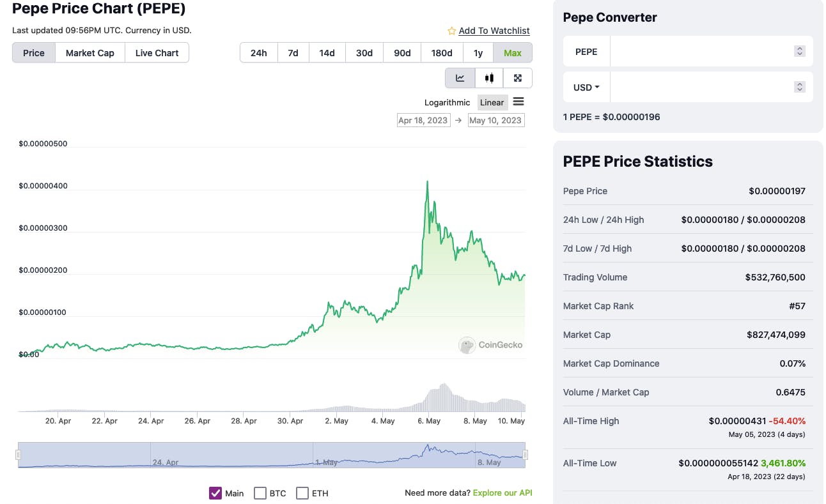Open the Live Chart tab
This screenshot has width=826, height=504.
[x=157, y=53]
